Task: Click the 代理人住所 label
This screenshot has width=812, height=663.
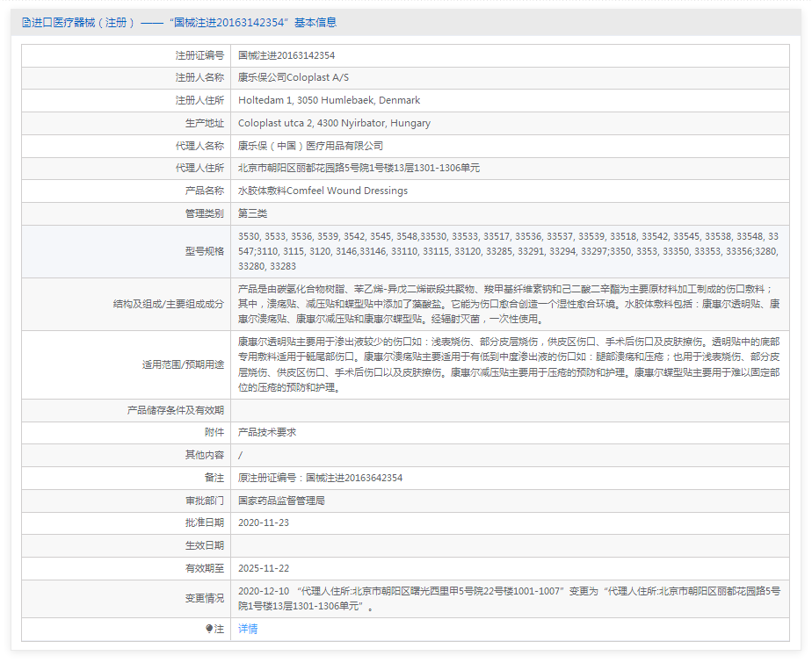Action: point(199,169)
